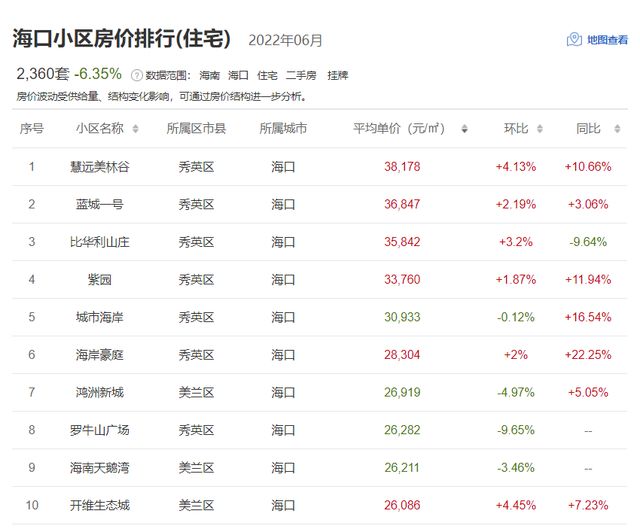Select the 挂牌 filter tag
The height and width of the screenshot is (532, 640).
[338, 76]
